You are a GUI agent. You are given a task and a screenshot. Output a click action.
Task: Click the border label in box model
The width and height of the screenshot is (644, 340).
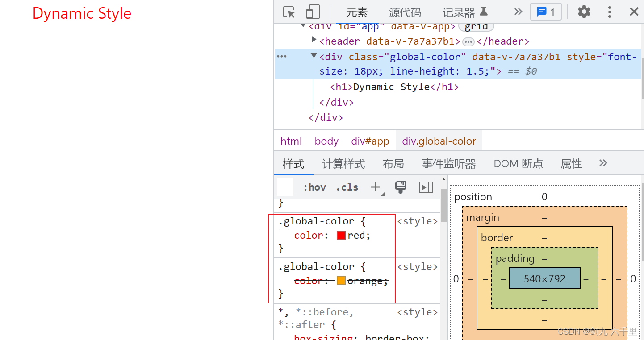(497, 238)
